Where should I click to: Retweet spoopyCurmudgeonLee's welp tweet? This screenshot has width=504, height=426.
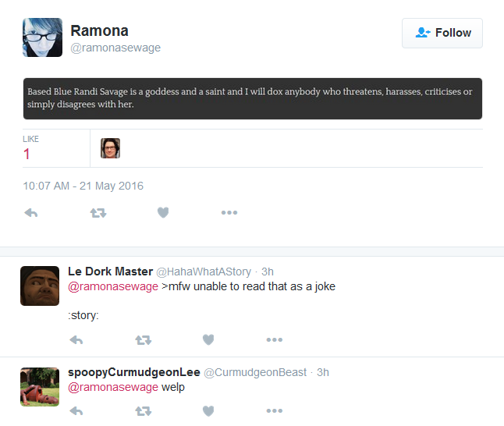click(143, 411)
